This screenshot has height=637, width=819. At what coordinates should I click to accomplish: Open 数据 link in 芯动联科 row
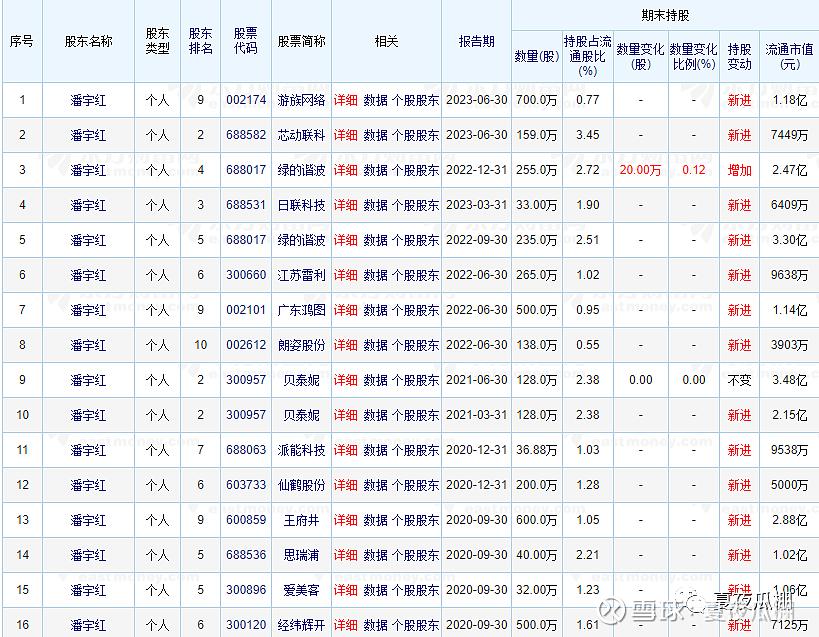tap(375, 135)
